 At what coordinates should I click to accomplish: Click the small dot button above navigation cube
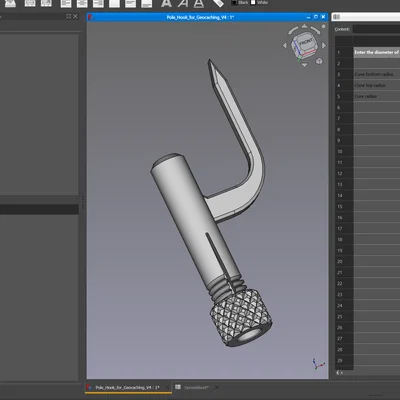[323, 26]
